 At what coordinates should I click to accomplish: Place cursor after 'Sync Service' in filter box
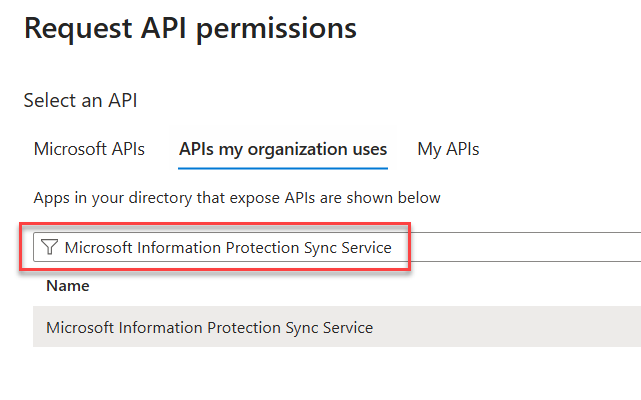394,248
